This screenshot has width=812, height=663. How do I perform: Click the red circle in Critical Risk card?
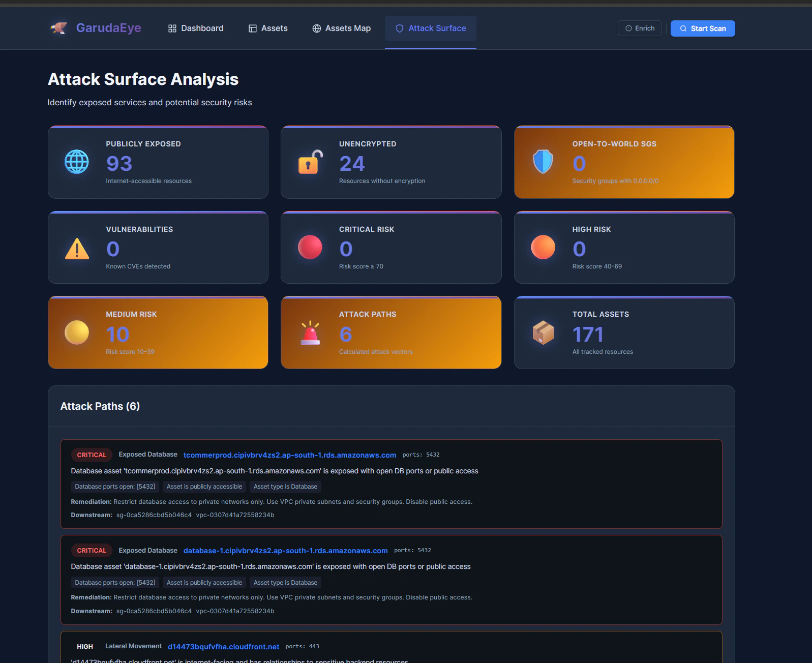coord(310,247)
